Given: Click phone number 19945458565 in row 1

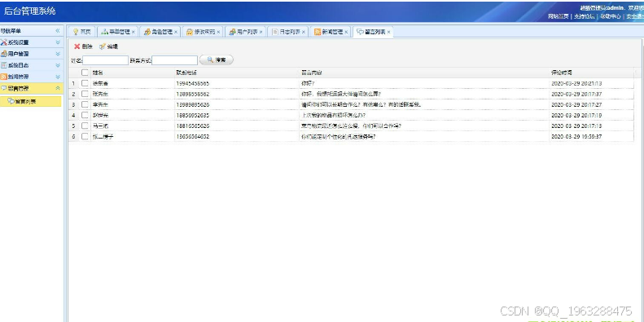Looking at the screenshot, I should 193,83.
